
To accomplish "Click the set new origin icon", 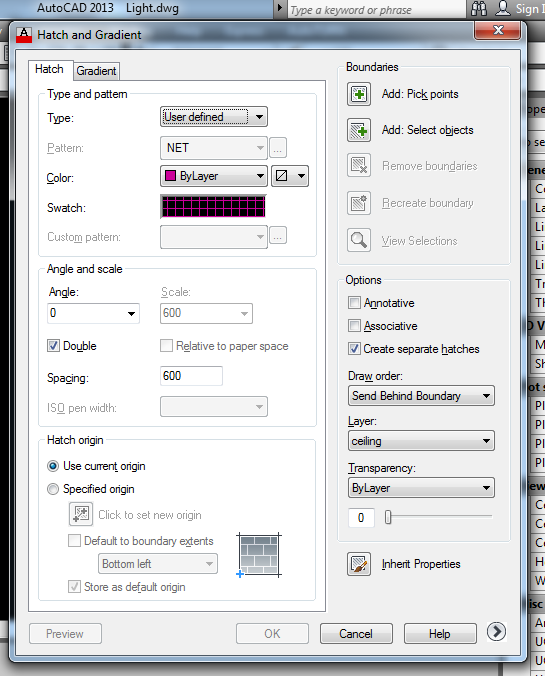I will 81,514.
